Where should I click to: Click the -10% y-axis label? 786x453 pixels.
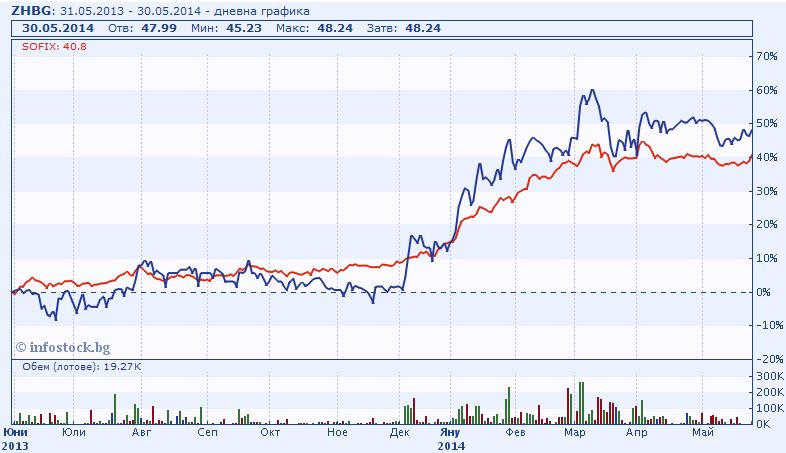pos(768,325)
